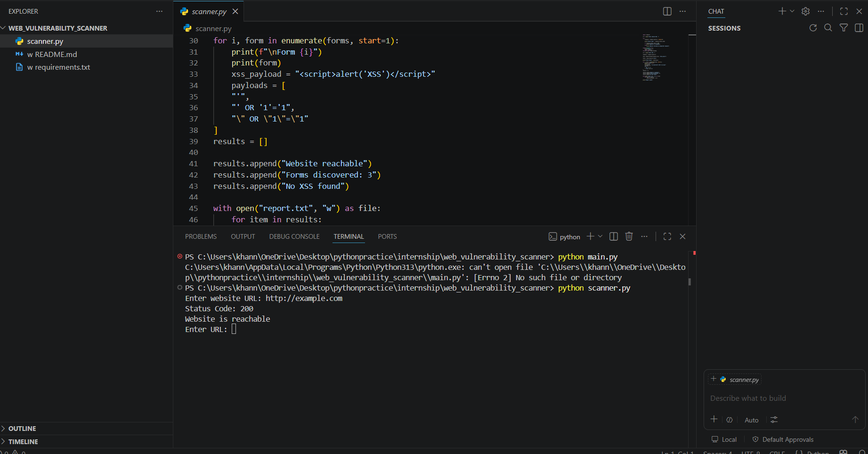Toggle the sessions side-by-side layout
868x454 pixels.
pos(859,28)
